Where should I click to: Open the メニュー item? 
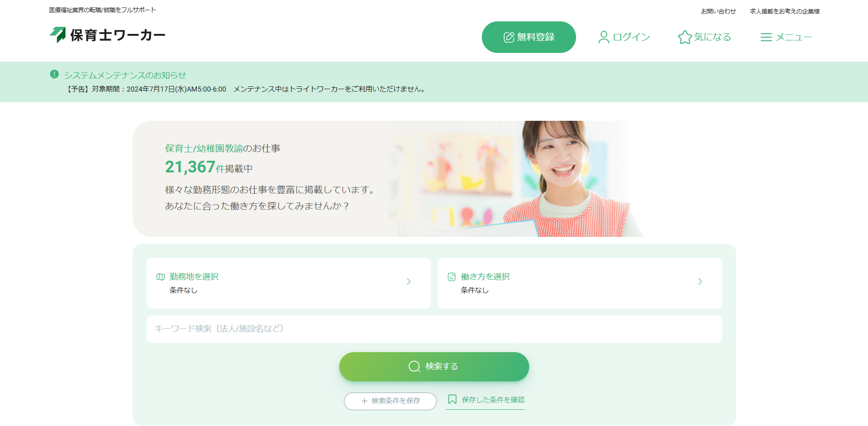pyautogui.click(x=786, y=37)
